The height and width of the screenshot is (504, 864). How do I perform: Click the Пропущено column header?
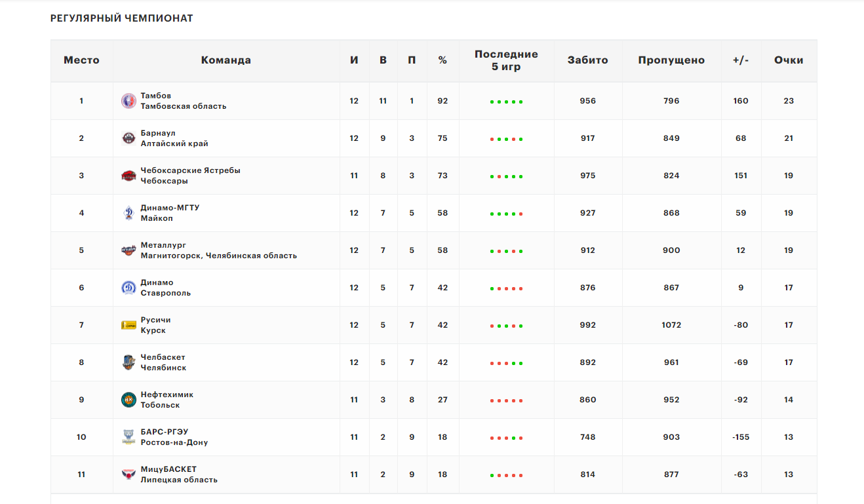(x=671, y=60)
